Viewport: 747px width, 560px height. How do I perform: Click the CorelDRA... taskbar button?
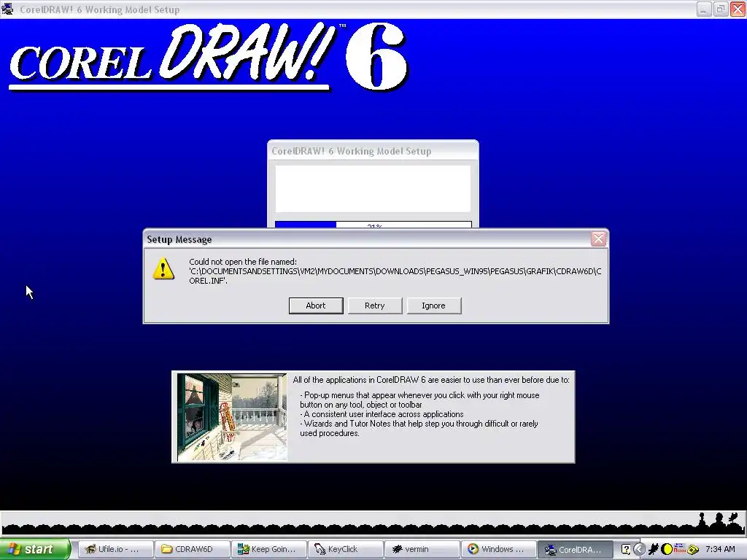(576, 549)
